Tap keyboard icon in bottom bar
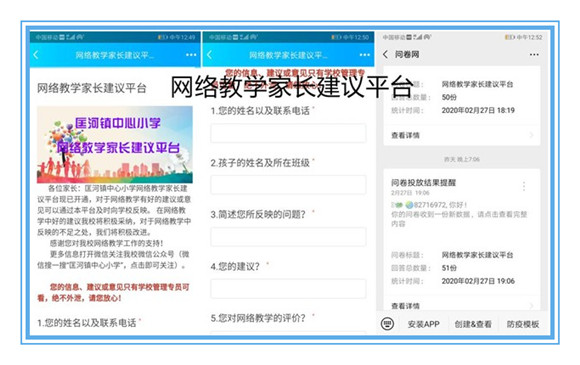Viewport: 580px width, 365px height. pyautogui.click(x=387, y=324)
